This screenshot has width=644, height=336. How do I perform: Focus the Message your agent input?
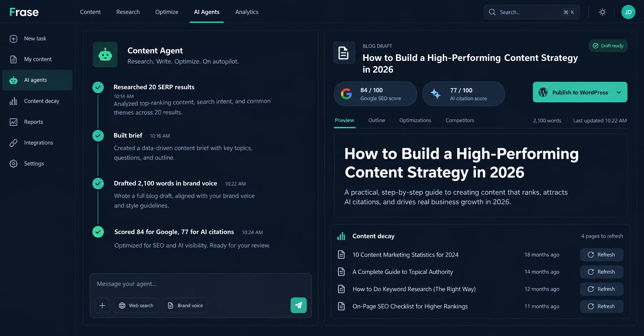[200, 284]
